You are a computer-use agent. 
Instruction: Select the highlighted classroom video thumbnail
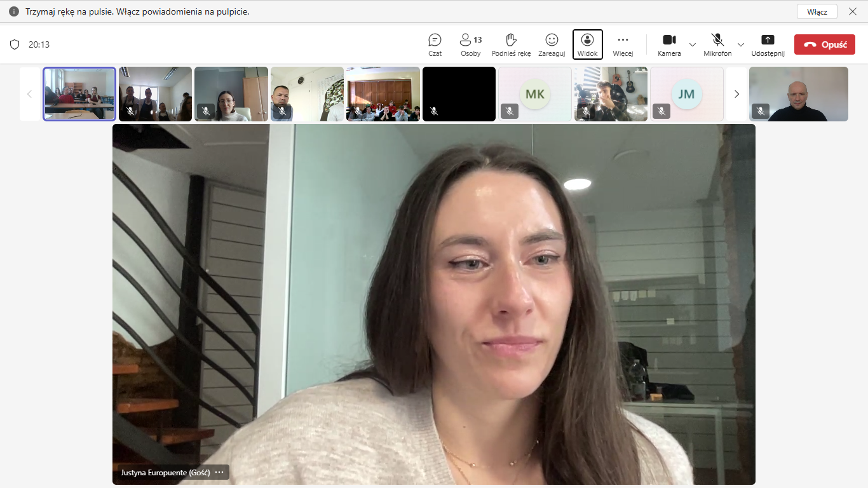tap(79, 94)
